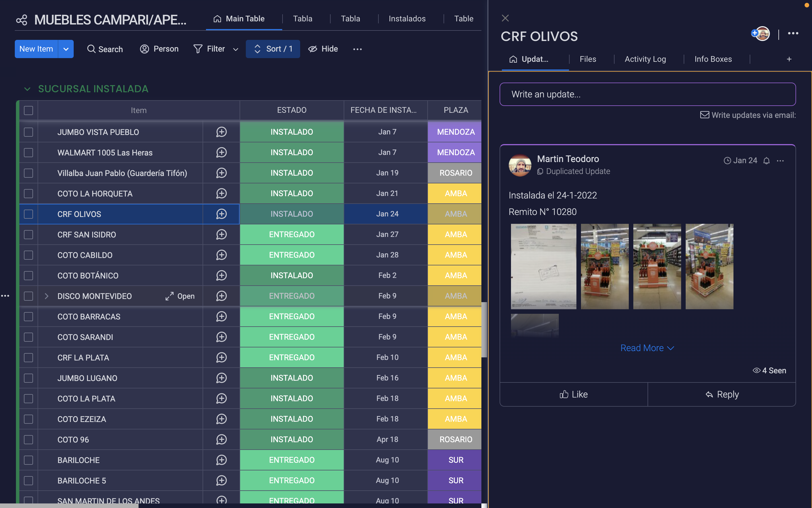812x508 pixels.
Task: Open toolbar more options ellipsis
Action: (x=357, y=49)
